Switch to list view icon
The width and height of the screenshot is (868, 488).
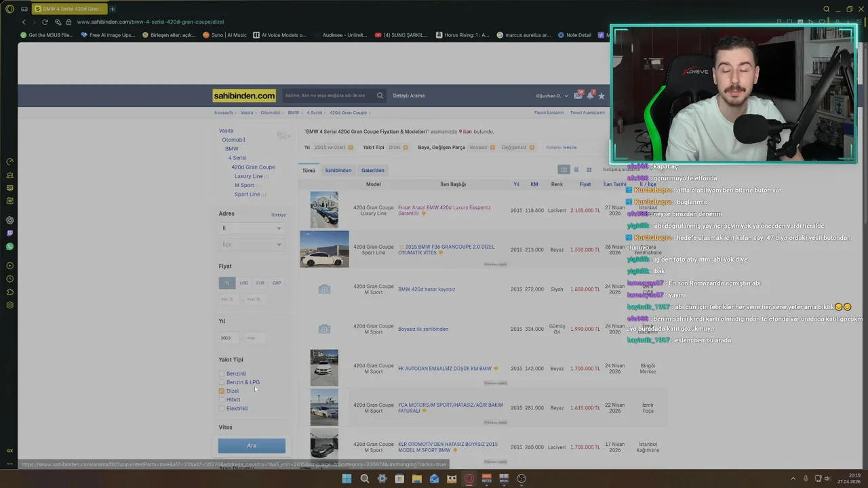pyautogui.click(x=576, y=169)
